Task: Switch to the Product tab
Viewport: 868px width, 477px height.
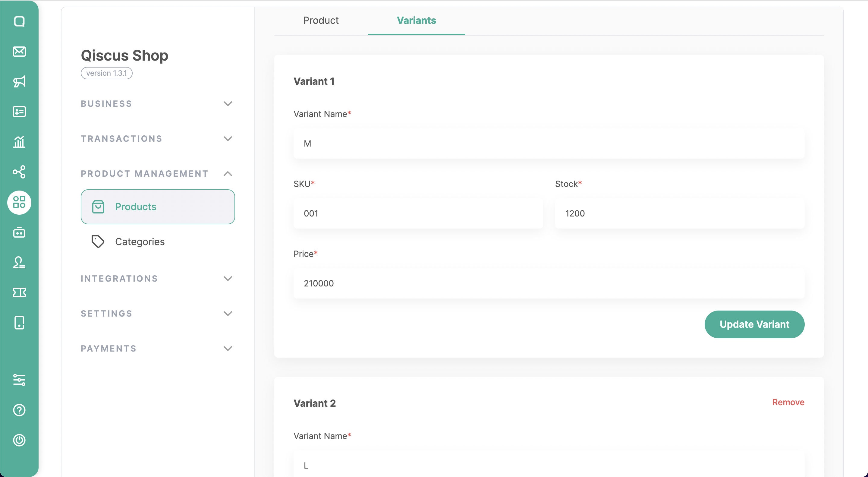Action: tap(321, 20)
